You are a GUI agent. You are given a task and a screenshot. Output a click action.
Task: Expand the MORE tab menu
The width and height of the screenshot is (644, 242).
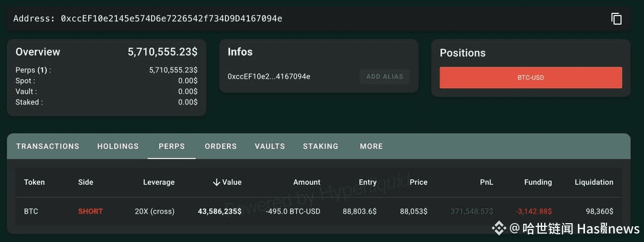click(x=371, y=146)
